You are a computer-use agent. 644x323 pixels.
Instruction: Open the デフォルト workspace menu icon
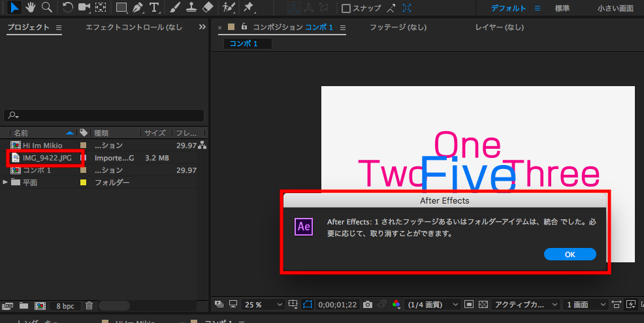[538, 8]
